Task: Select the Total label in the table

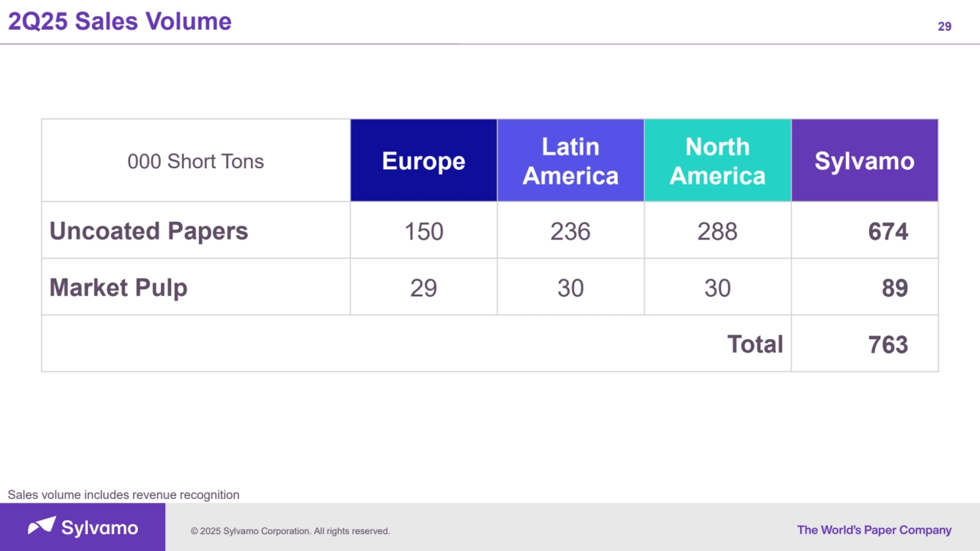Action: point(755,344)
